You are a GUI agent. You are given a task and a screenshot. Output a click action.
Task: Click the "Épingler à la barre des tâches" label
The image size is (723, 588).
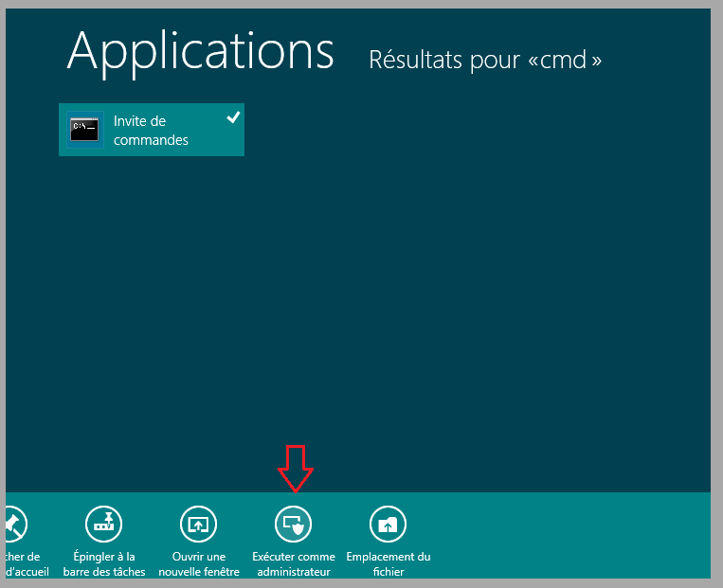coord(104,564)
